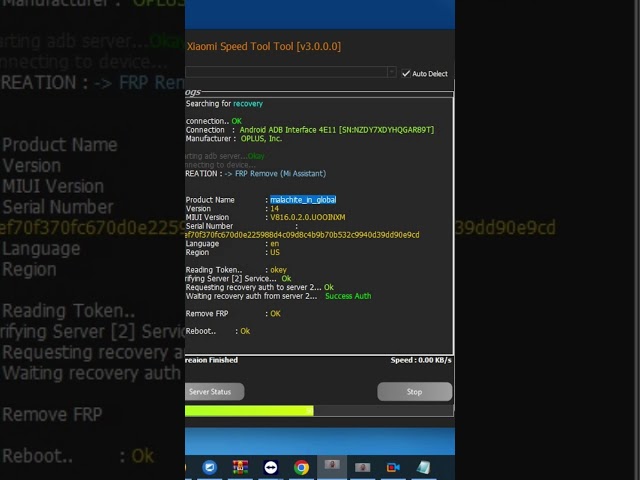This screenshot has width=640, height=480.
Task: Click the Stop button
Action: [414, 392]
